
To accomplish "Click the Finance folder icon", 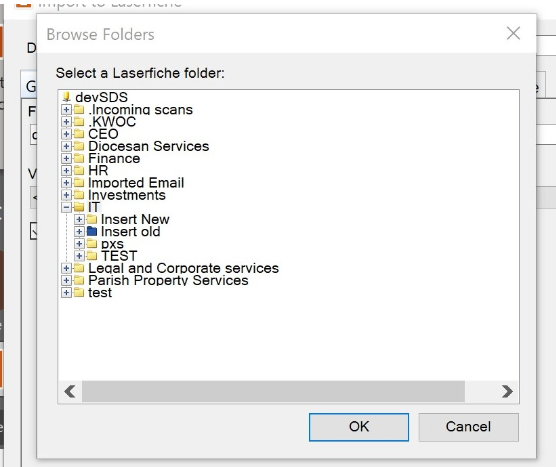I will [79, 158].
